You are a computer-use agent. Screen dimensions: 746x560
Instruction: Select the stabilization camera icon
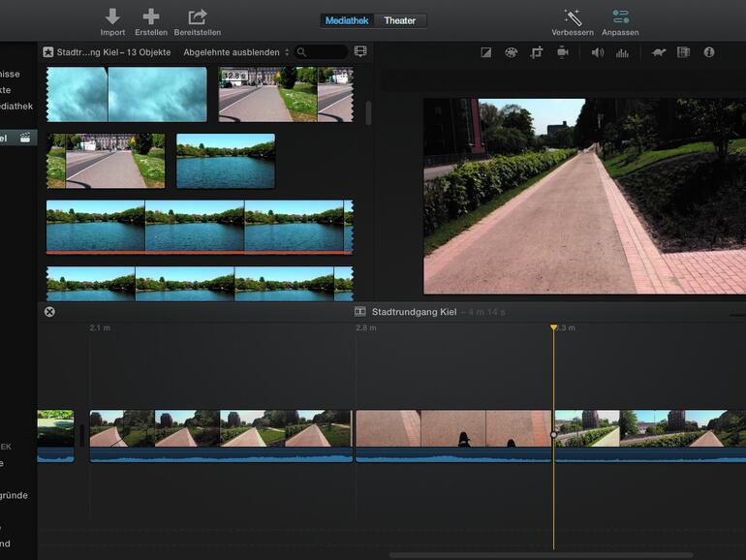tap(562, 52)
